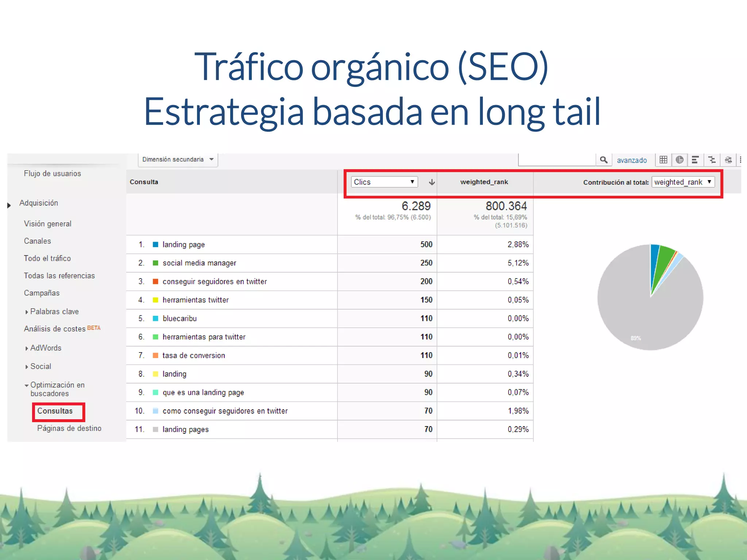Click the 6.289 total clics value
Viewport: 747px width, 560px height.
(416, 206)
